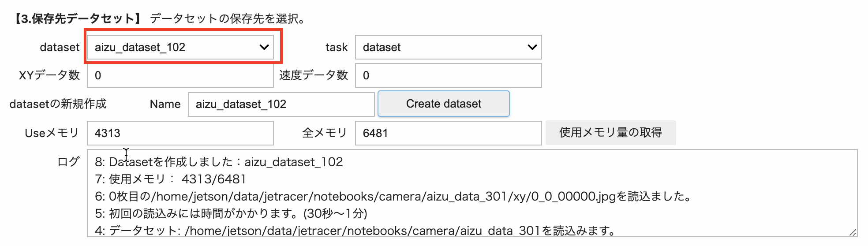Click log line 4 about データセット path
Viewport: 868px width, 246px height.
pyautogui.click(x=355, y=231)
